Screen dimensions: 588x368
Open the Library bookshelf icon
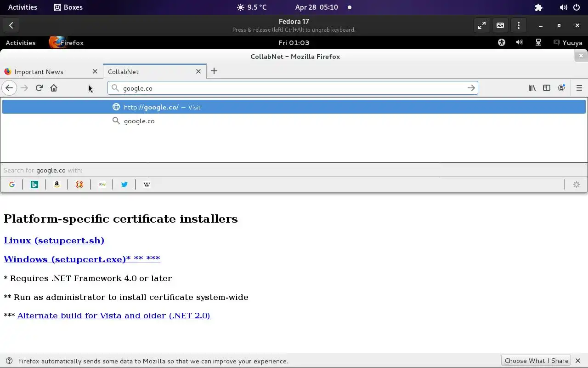532,88
